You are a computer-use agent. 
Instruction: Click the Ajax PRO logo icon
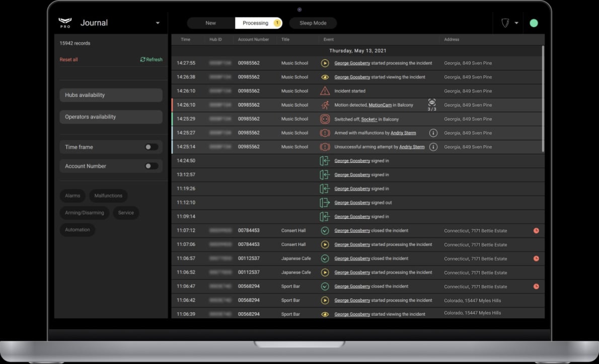pos(65,23)
